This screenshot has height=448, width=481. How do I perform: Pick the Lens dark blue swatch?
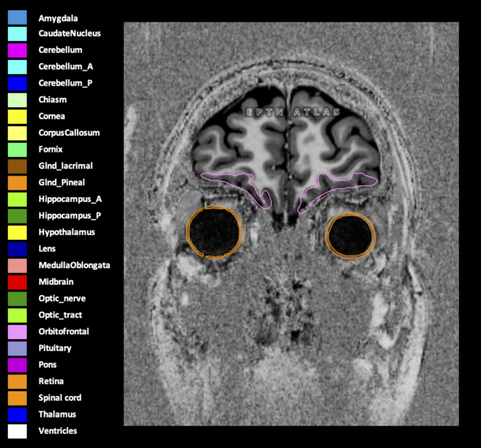pyautogui.click(x=17, y=249)
